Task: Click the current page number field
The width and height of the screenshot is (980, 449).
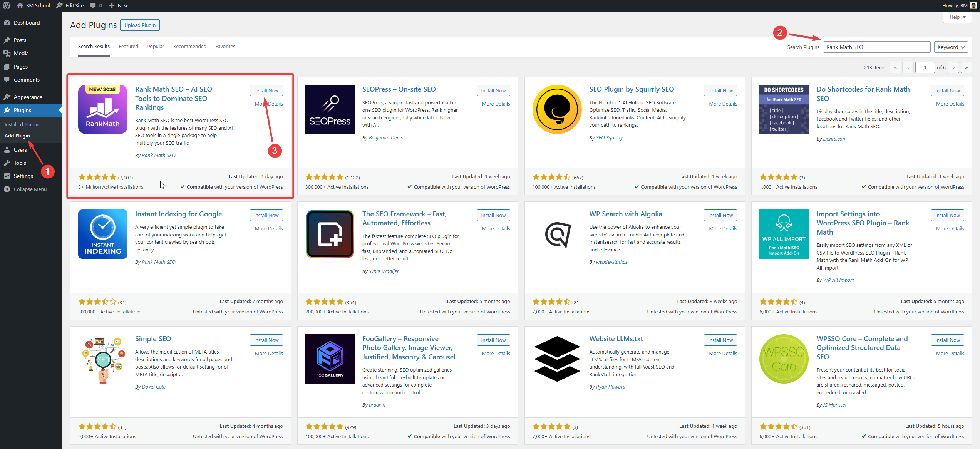Action: [925, 67]
